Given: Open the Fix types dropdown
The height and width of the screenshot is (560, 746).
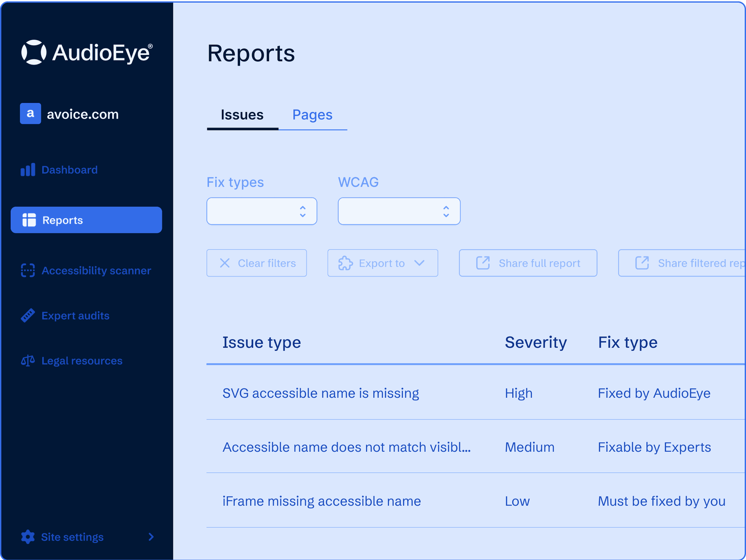Looking at the screenshot, I should click(262, 211).
